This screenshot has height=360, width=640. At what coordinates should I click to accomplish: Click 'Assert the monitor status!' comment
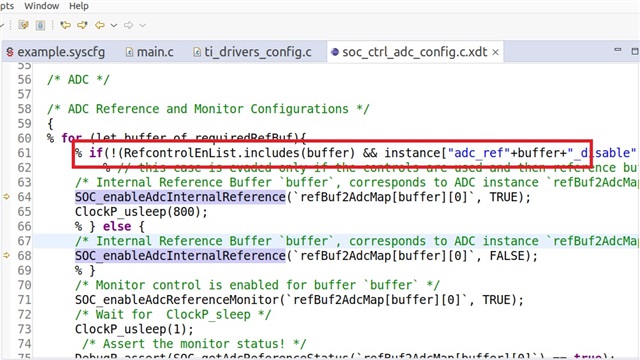194,344
